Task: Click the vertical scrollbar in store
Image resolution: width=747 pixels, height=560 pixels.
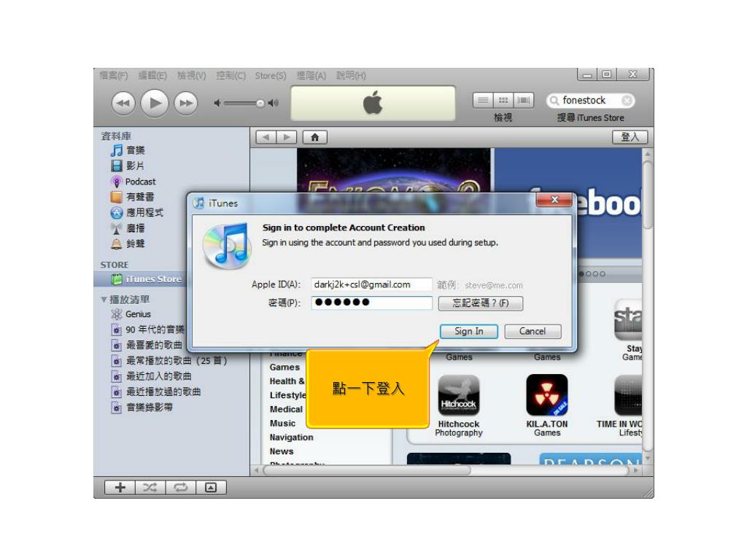Action: 647,195
